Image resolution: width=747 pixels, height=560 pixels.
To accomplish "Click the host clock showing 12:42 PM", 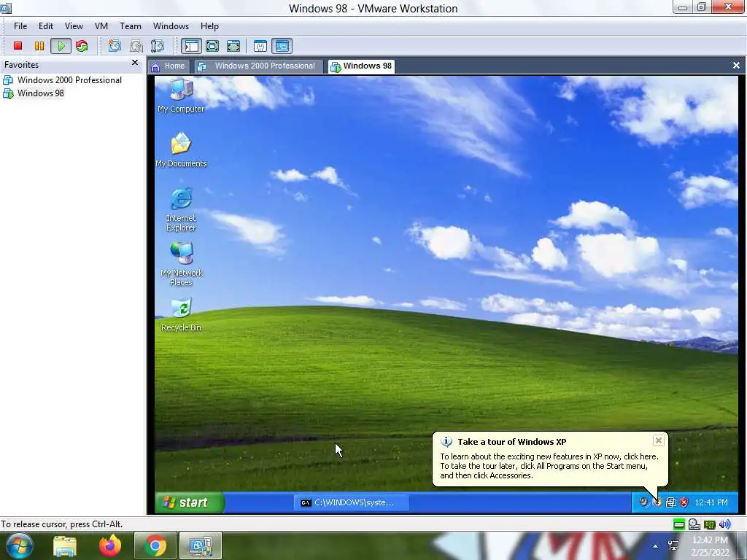I will pos(710,546).
